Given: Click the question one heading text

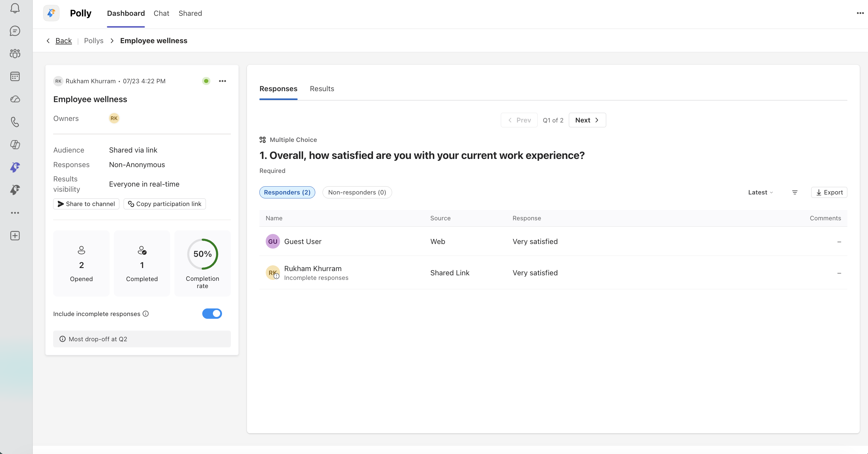Looking at the screenshot, I should [422, 155].
